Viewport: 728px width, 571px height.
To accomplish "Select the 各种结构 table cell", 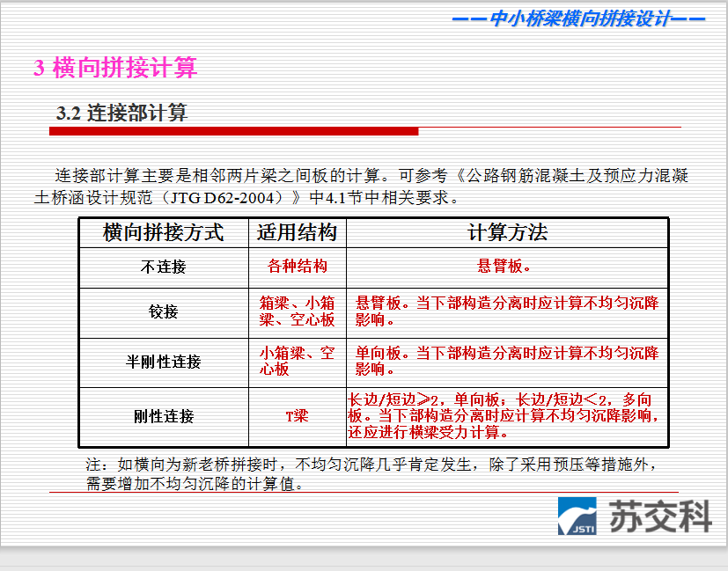I will [298, 267].
